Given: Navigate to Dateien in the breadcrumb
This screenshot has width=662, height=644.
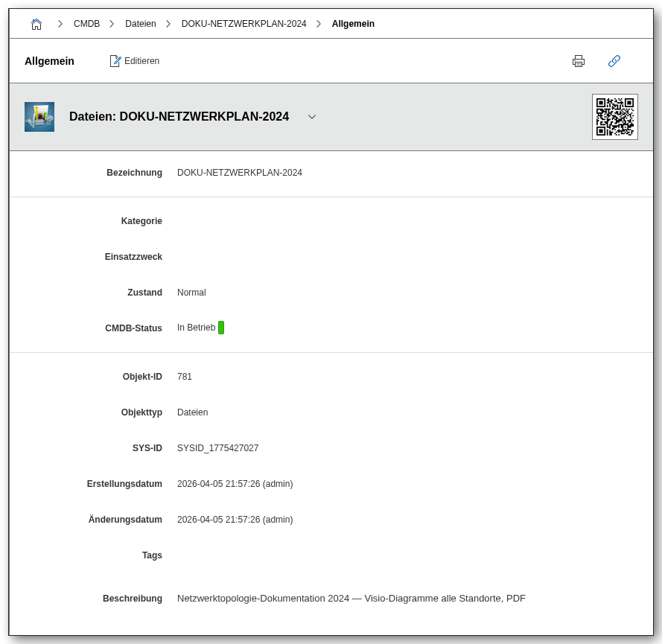Looking at the screenshot, I should click(x=141, y=24).
